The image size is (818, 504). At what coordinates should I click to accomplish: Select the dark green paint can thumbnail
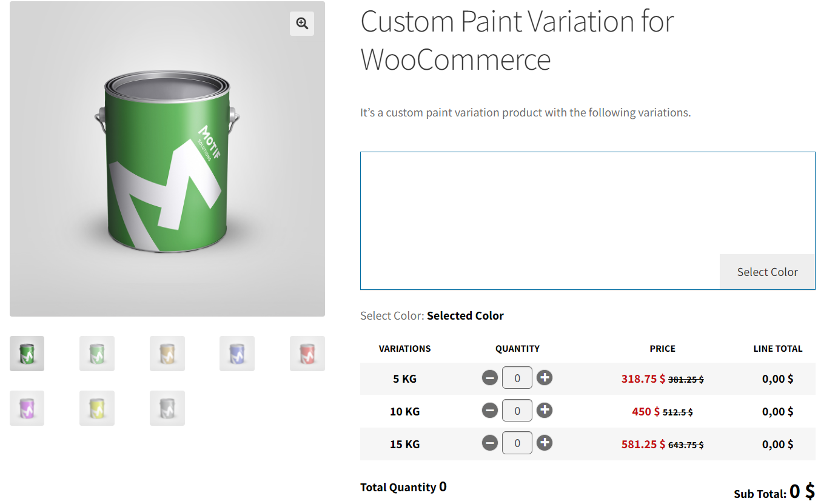tap(27, 354)
